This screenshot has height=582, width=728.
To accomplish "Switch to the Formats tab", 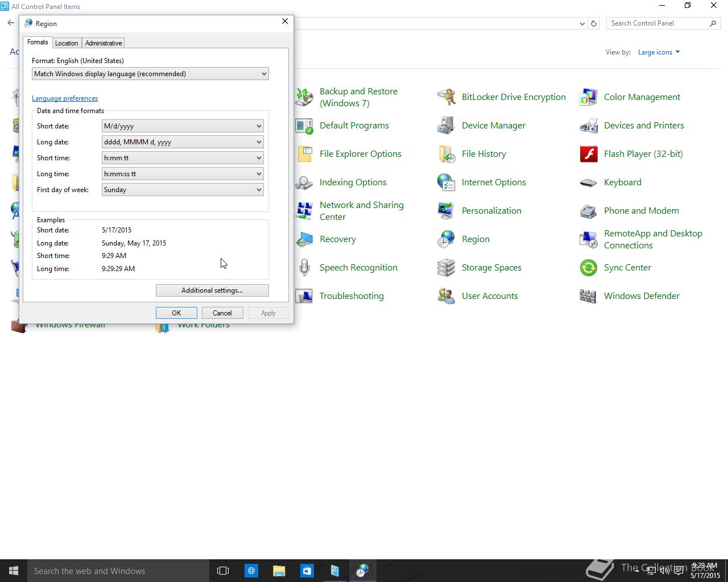I will click(38, 42).
